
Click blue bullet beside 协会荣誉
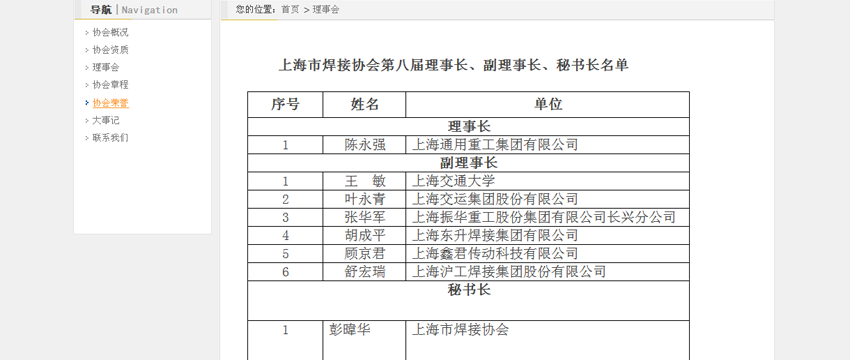[87, 102]
